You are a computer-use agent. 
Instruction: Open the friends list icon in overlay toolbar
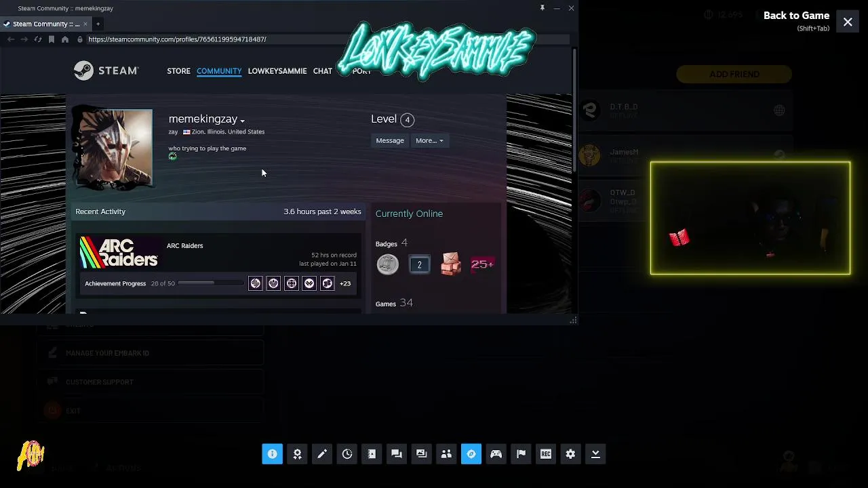coord(446,454)
